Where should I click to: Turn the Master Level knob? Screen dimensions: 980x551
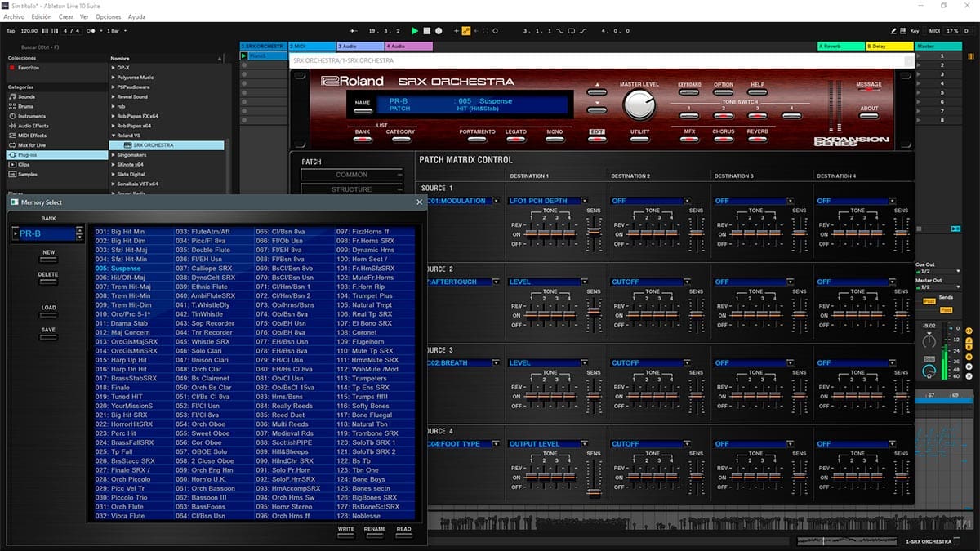click(x=639, y=106)
